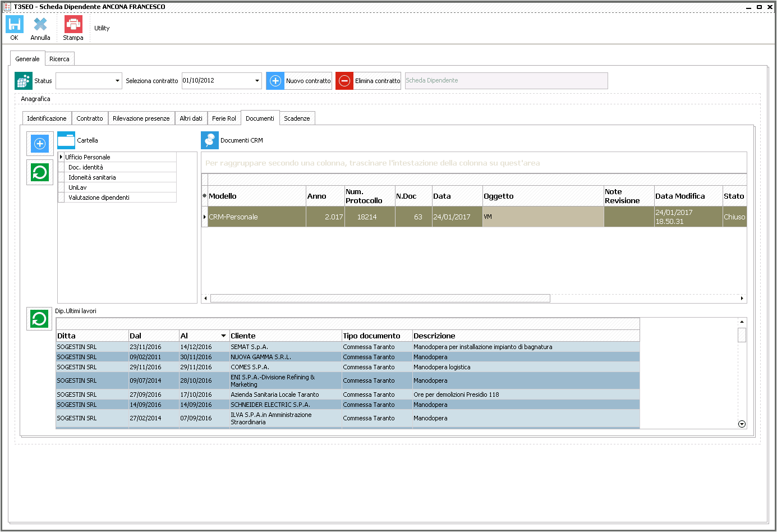Sort by Data Modifica column header
Screen dimensions: 777x532
(688, 196)
